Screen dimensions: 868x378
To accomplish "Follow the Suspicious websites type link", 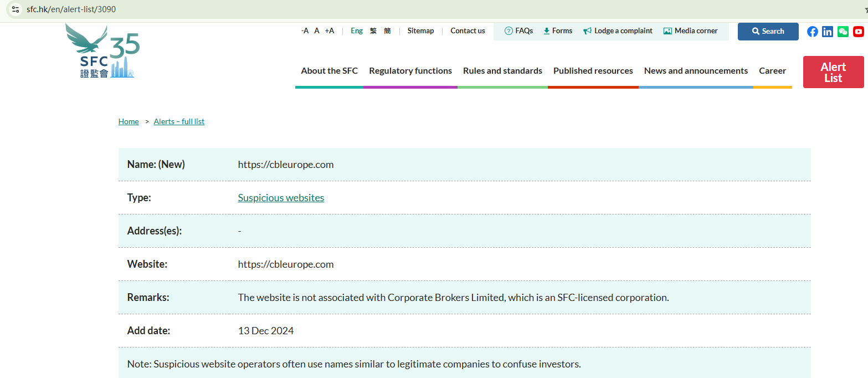I will pos(281,198).
